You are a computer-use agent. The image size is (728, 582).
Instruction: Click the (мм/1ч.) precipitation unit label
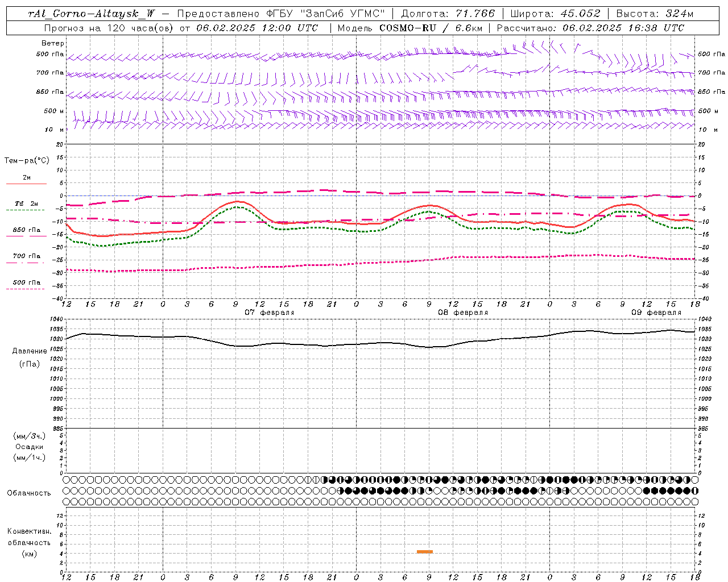(x=30, y=458)
